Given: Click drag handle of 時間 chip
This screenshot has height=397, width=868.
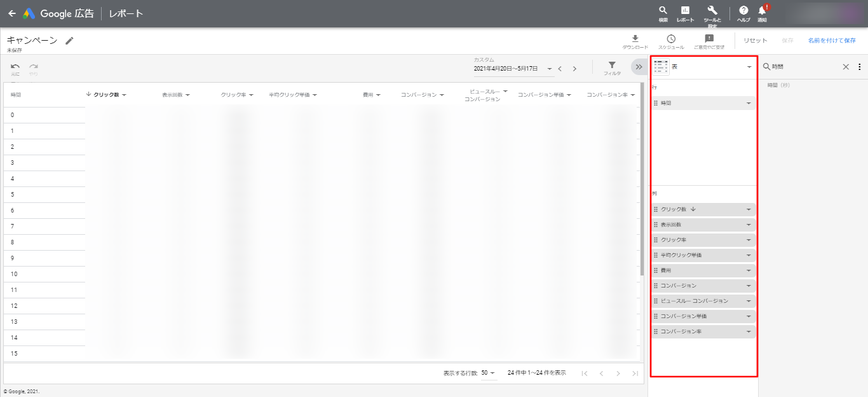Looking at the screenshot, I should (x=656, y=103).
